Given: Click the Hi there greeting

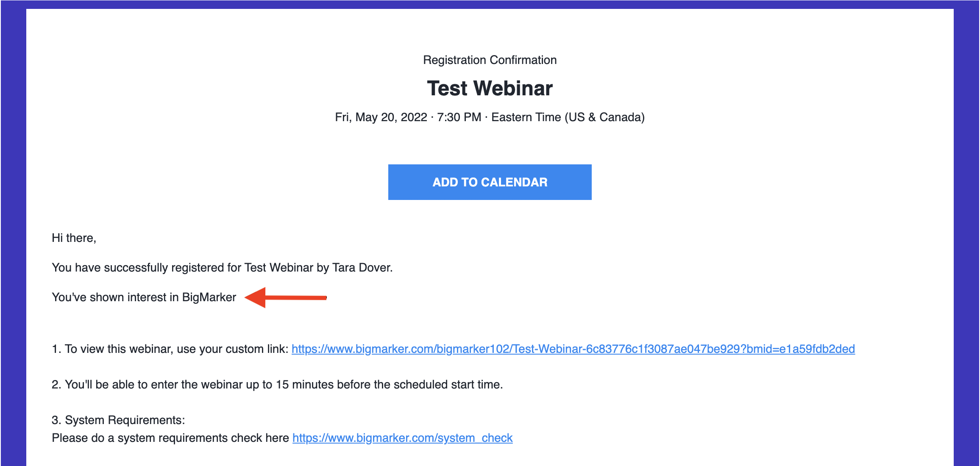Looking at the screenshot, I should click(x=74, y=238).
